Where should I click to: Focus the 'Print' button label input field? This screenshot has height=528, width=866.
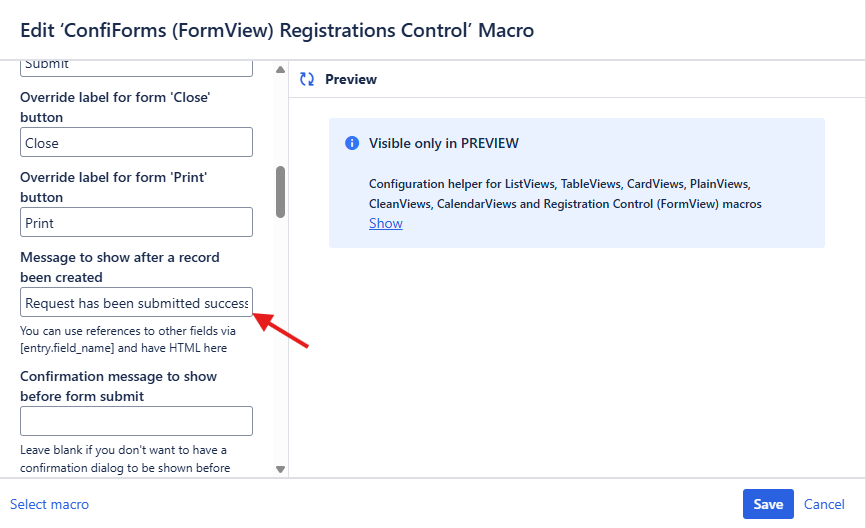[136, 223]
